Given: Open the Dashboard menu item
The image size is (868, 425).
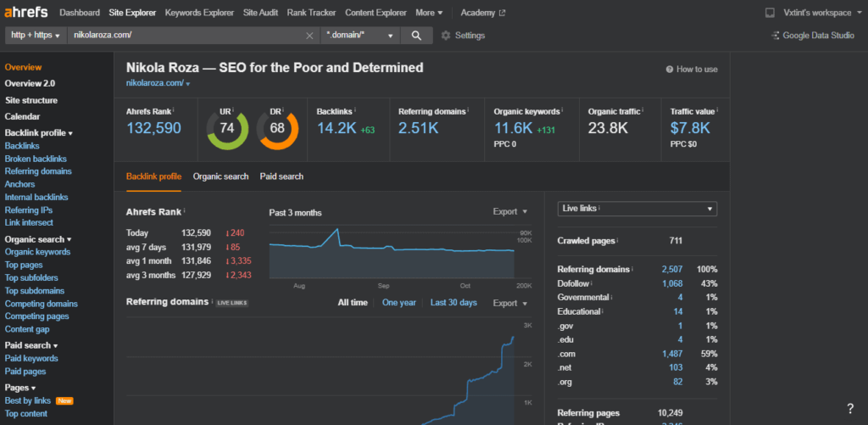Looking at the screenshot, I should tap(80, 12).
